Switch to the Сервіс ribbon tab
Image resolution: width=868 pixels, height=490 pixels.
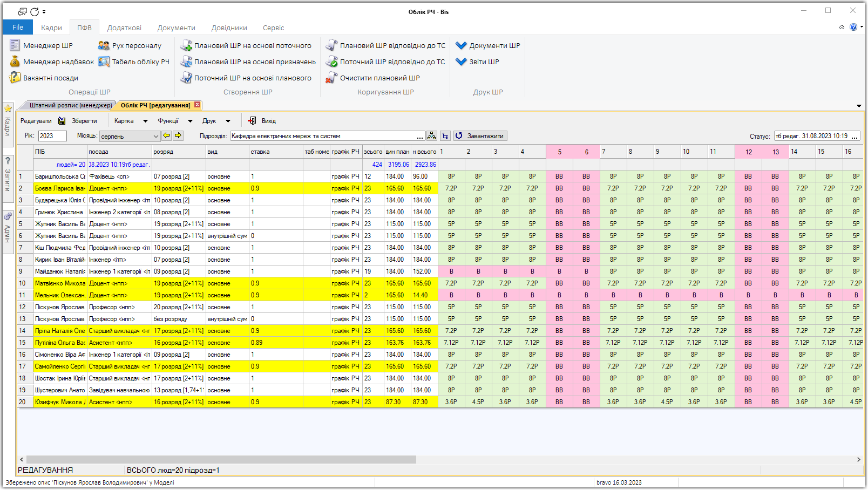273,28
